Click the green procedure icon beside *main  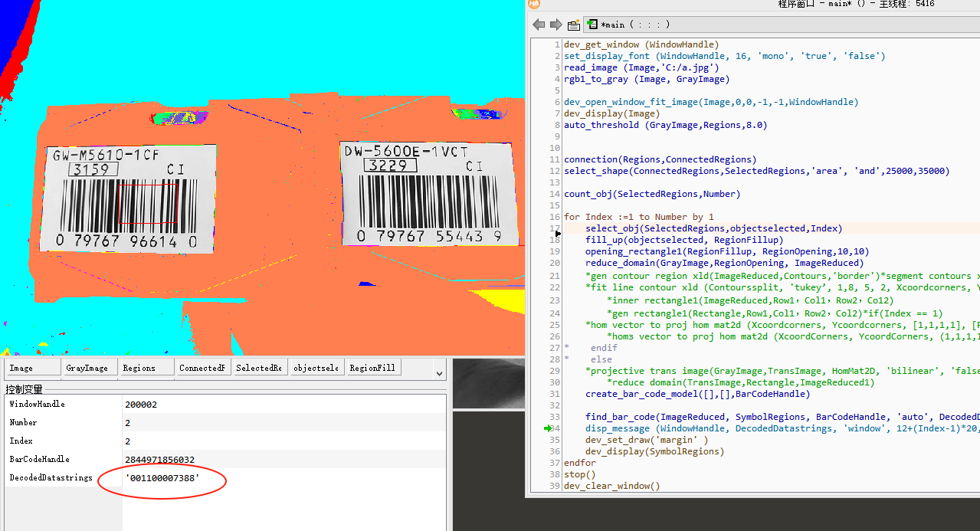592,25
